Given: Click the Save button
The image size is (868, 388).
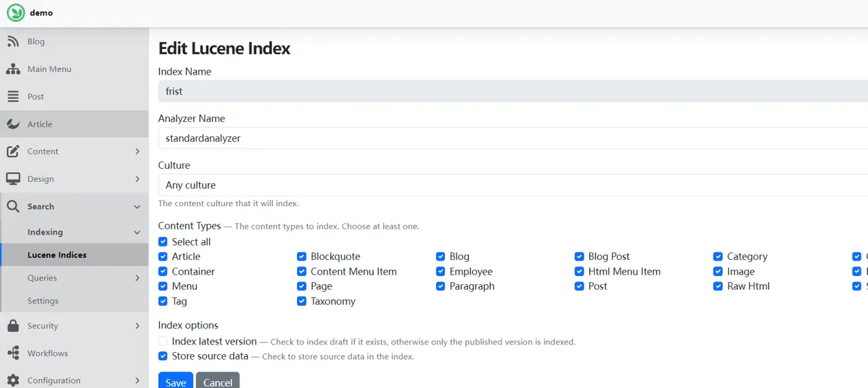Looking at the screenshot, I should tap(176, 381).
